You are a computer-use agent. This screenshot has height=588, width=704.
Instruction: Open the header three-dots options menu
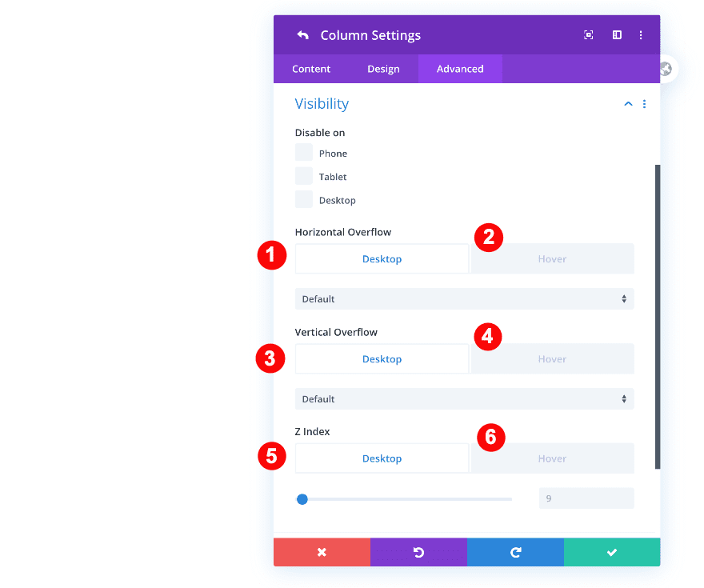point(641,35)
